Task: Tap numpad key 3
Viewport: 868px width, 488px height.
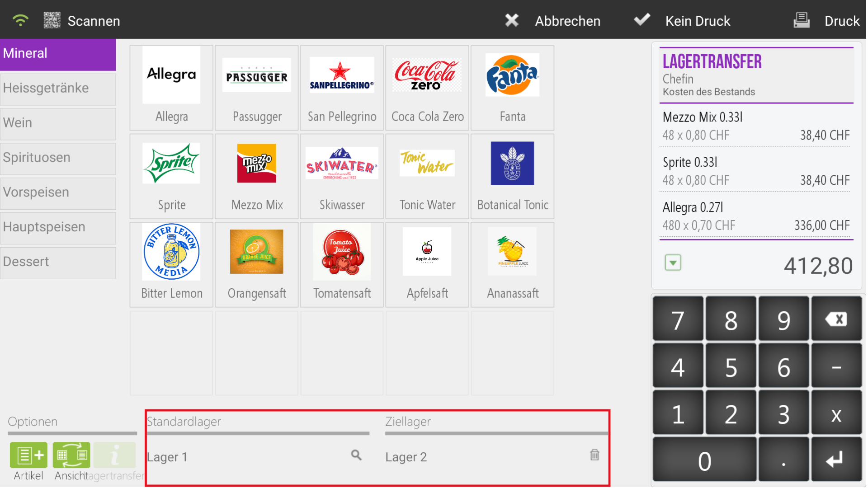Action: coord(783,413)
